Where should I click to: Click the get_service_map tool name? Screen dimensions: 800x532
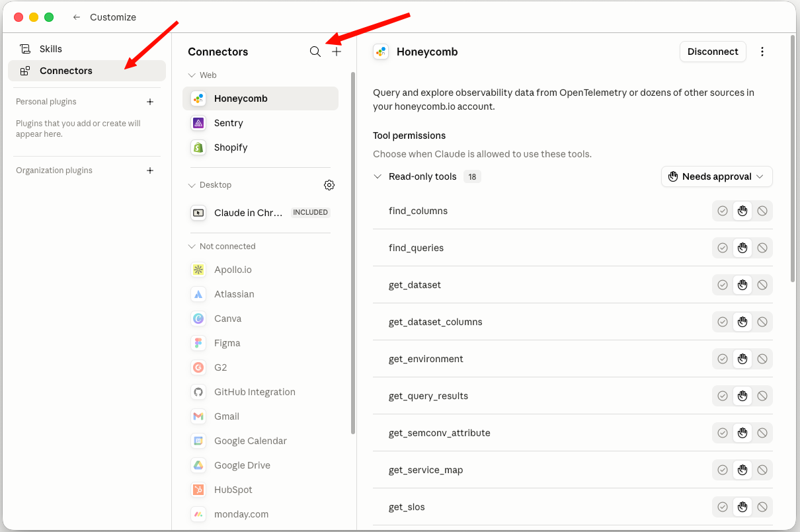tap(426, 470)
